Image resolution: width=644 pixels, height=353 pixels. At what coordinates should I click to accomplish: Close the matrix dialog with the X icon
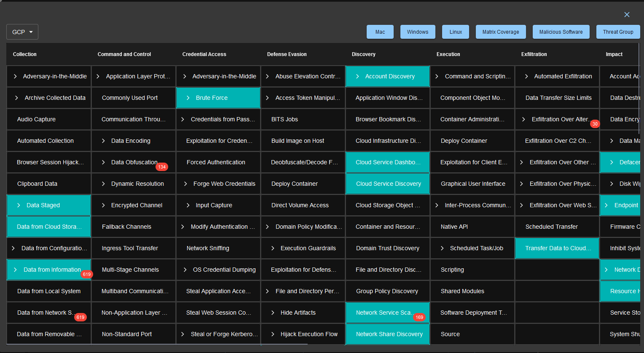(x=627, y=15)
